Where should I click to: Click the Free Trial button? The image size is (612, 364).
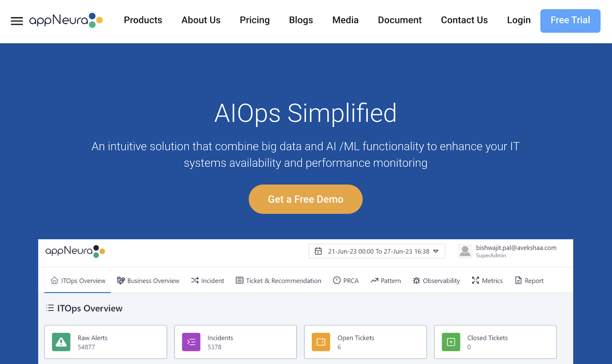point(570,21)
